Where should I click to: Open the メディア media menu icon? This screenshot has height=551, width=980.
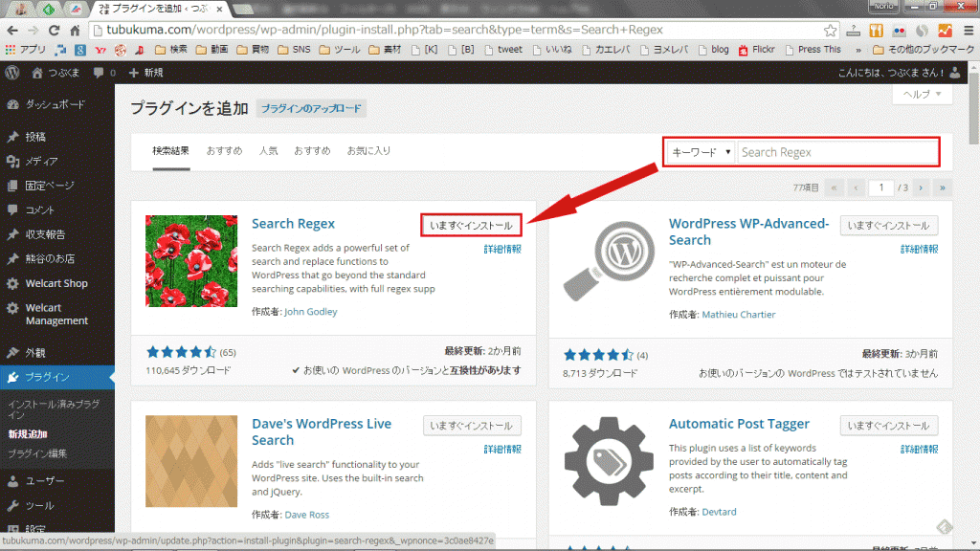pos(12,161)
